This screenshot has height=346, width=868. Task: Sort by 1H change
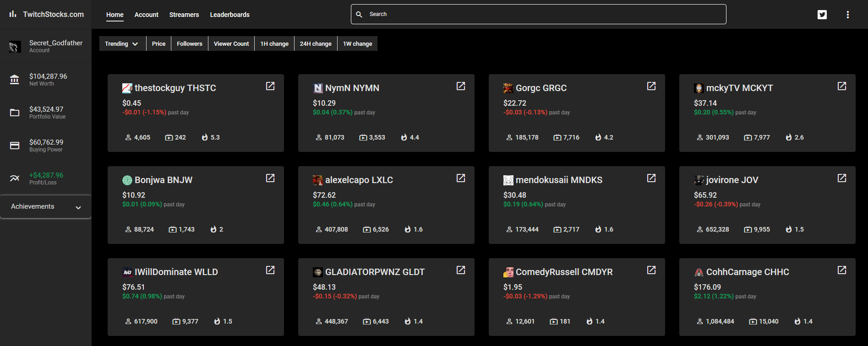coord(274,43)
